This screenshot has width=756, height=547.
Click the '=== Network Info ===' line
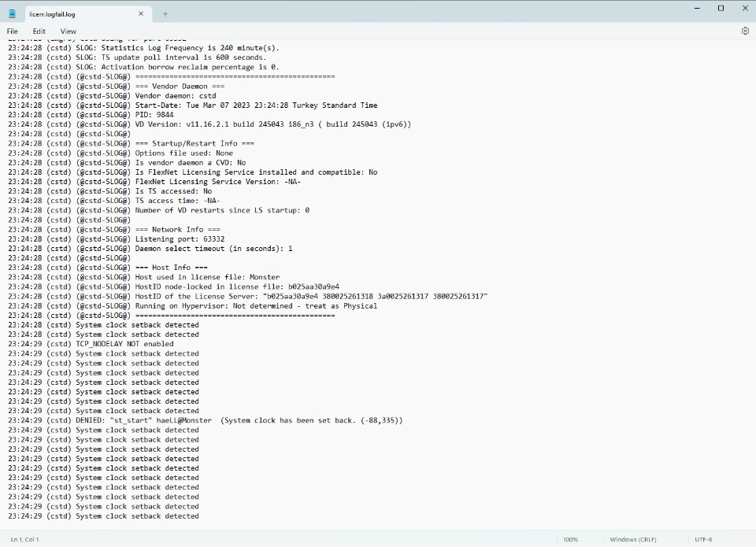114,229
